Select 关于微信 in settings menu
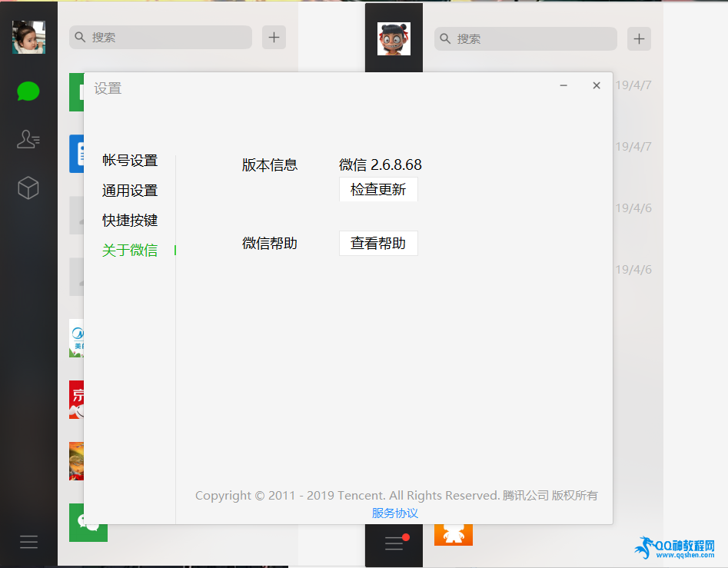 (130, 251)
